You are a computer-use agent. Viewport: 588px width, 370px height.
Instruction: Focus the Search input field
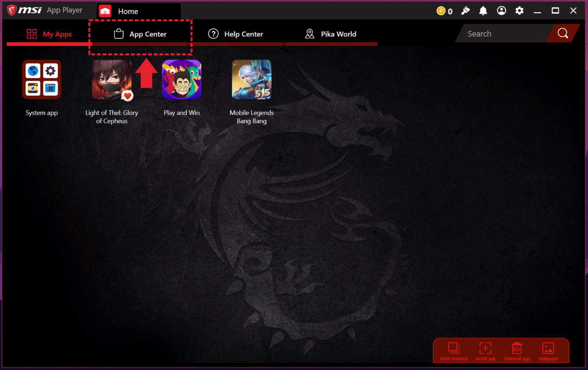click(503, 34)
